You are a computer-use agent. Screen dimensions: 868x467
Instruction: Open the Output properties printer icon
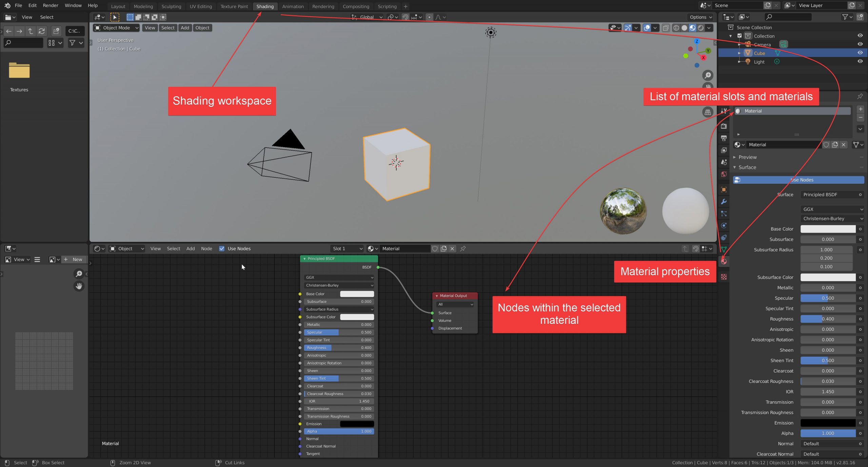(724, 139)
